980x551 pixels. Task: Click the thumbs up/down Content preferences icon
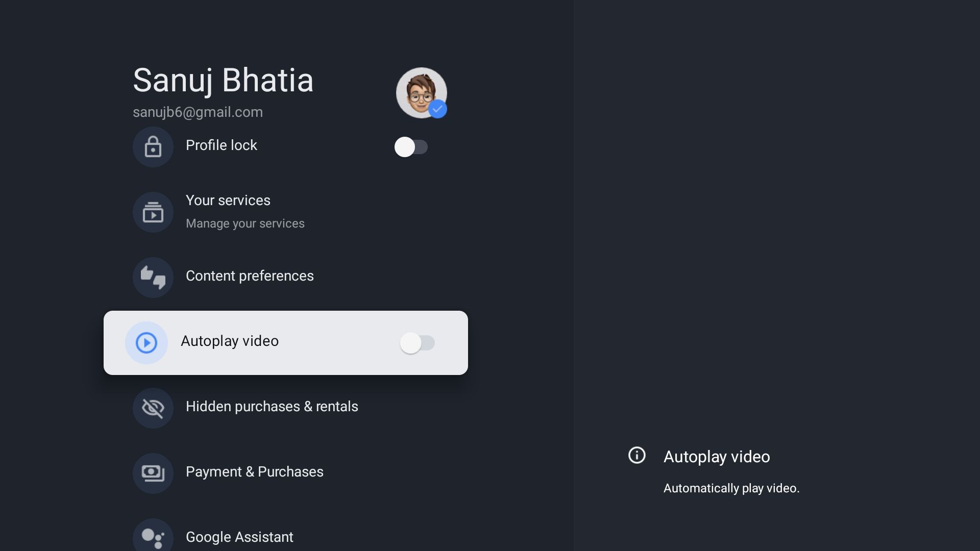point(153,278)
